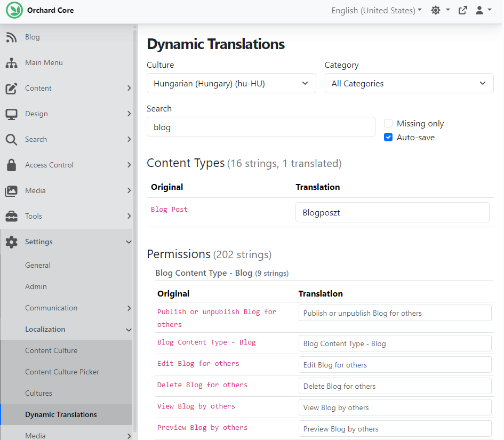
Task: Open the English (United States) language dropdown
Action: tap(377, 11)
